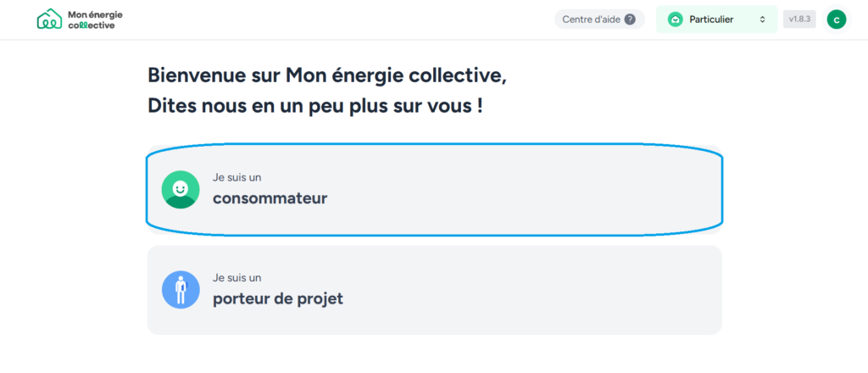
Task: Open the user avatar "C" menu
Action: pos(837,19)
